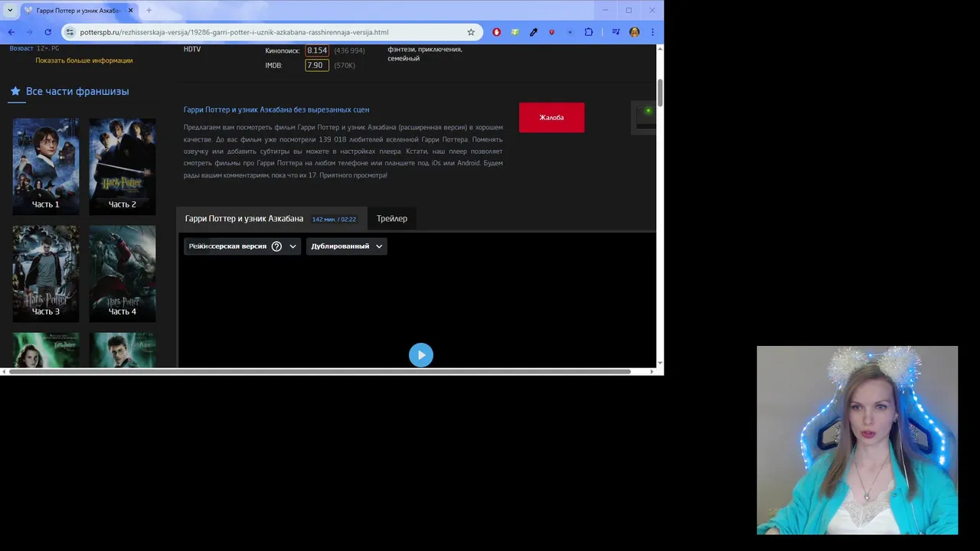Open the Часть 3 movie poster
Image resolution: width=980 pixels, height=551 pixels.
pos(45,273)
